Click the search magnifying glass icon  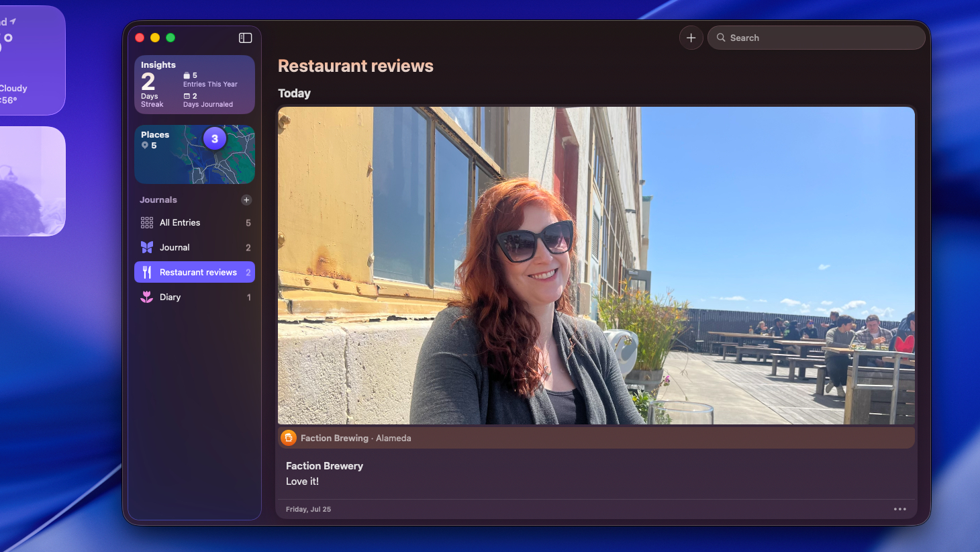click(721, 38)
